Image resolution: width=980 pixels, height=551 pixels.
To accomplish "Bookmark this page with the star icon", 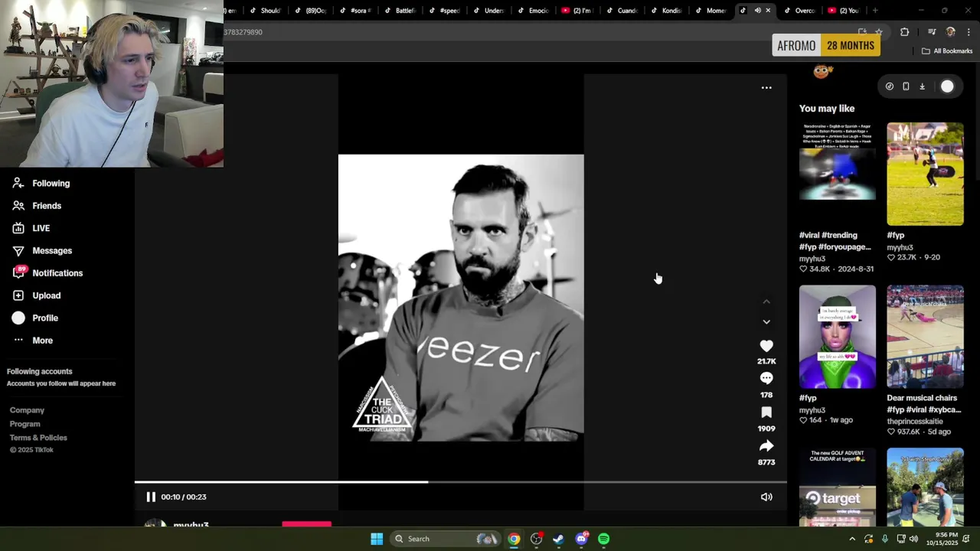I will click(x=879, y=32).
